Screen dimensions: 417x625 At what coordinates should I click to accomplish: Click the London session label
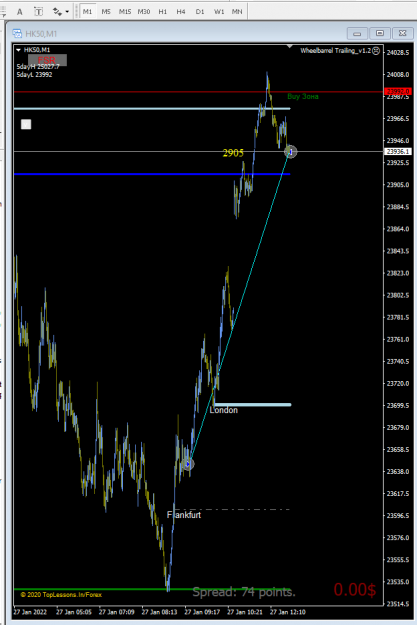click(x=224, y=410)
